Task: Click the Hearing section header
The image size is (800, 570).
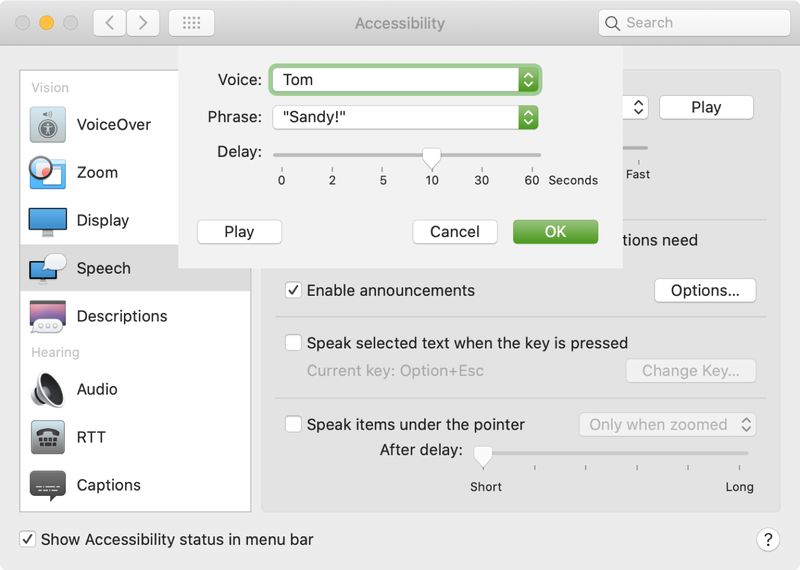Action: (55, 352)
